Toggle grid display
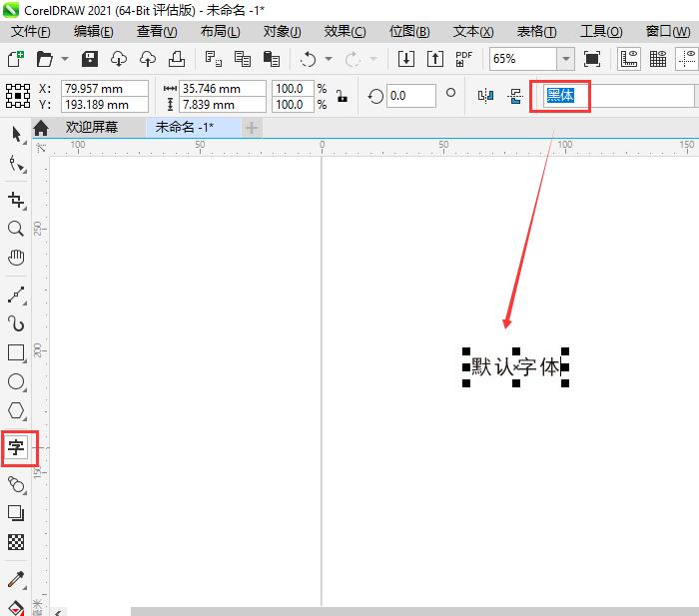The width and height of the screenshot is (699, 616). tap(657, 58)
